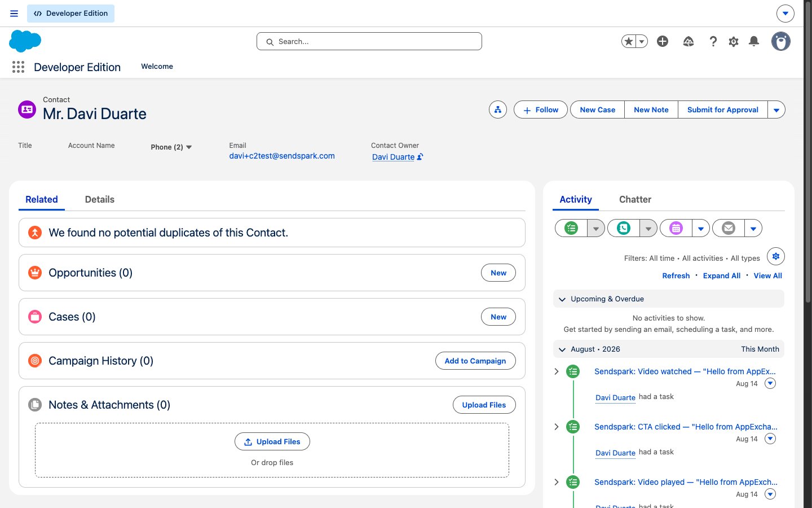Click the Favorites star icon
The image size is (812, 508).
629,41
